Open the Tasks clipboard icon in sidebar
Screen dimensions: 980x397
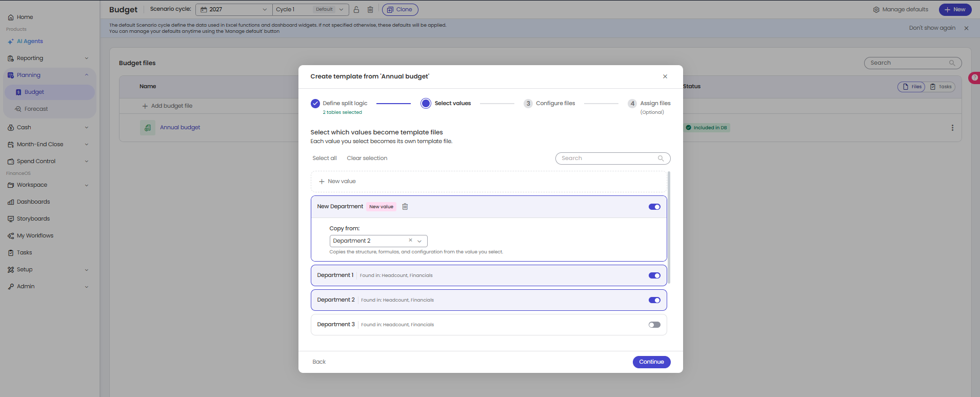click(11, 253)
